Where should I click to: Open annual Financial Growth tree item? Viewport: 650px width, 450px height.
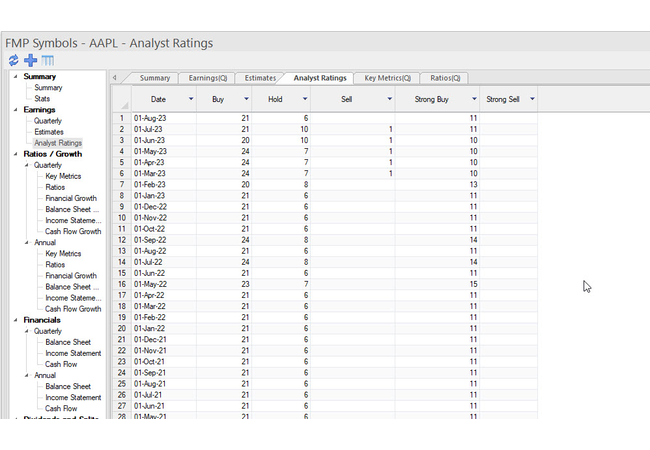(x=71, y=276)
